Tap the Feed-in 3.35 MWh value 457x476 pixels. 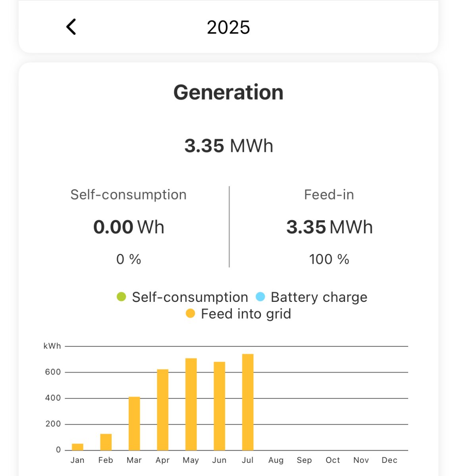tap(329, 227)
